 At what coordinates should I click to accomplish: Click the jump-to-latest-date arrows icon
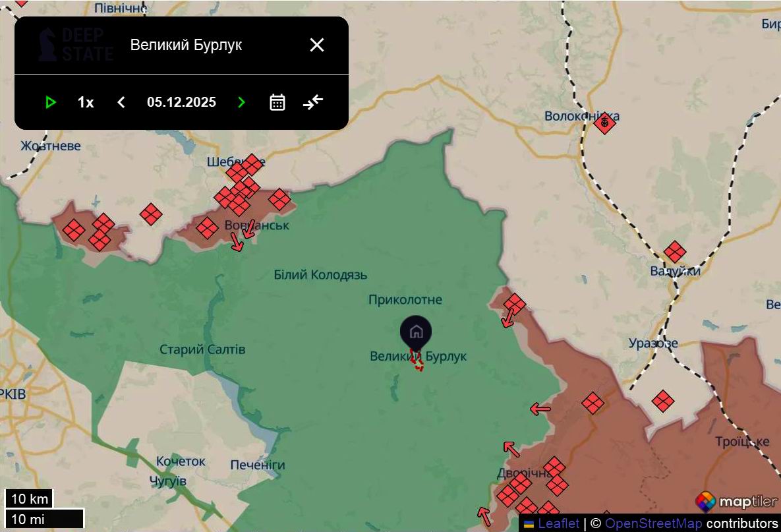[312, 102]
